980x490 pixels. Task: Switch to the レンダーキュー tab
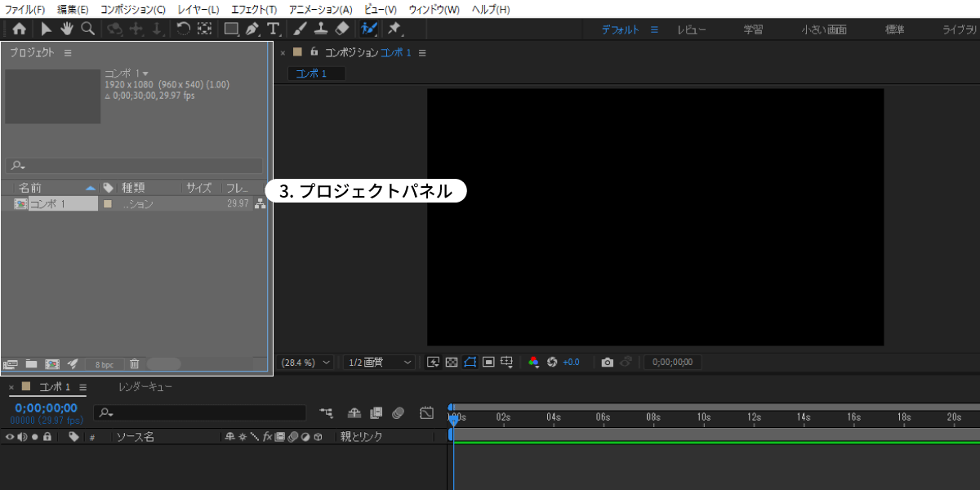(x=145, y=387)
